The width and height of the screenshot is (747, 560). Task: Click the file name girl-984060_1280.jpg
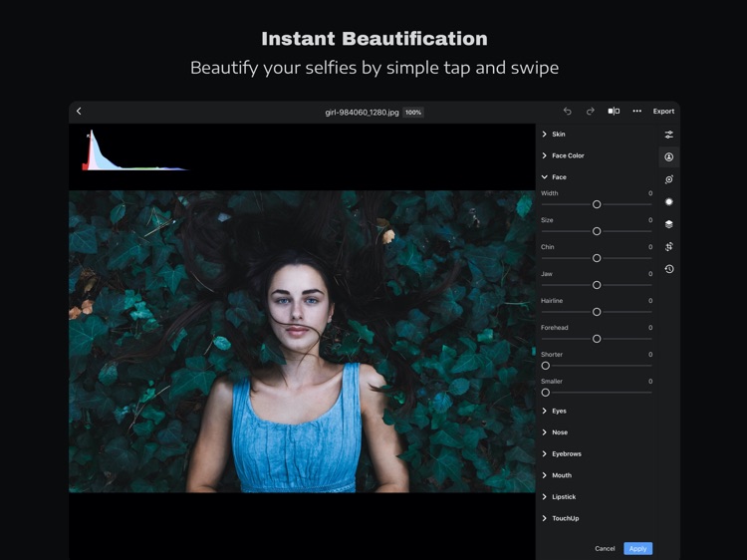click(x=362, y=113)
